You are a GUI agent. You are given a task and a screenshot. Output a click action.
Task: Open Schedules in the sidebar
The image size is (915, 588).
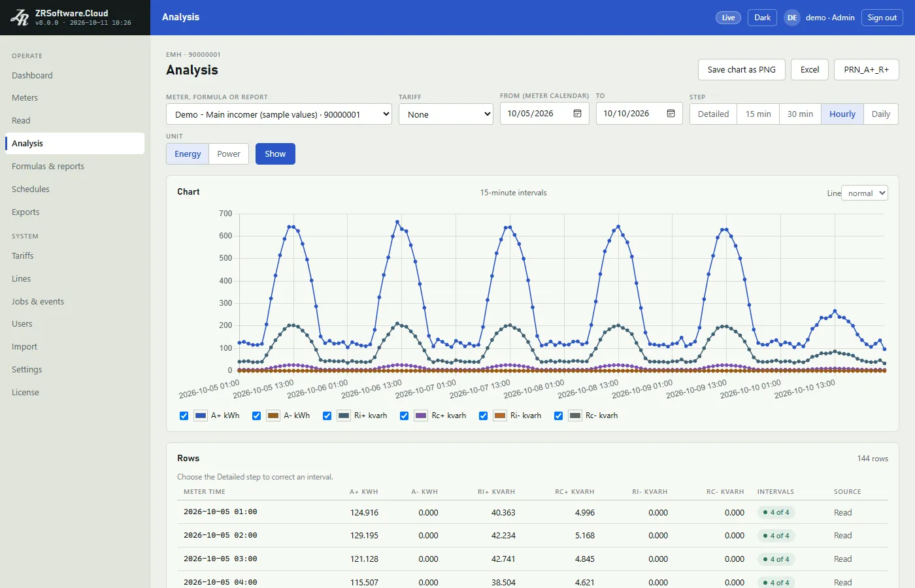click(75, 189)
